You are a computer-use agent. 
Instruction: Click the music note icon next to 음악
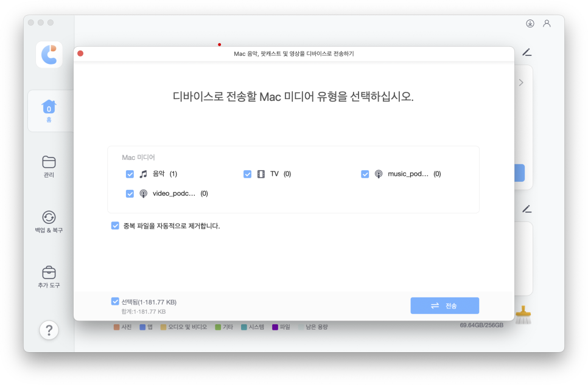click(x=143, y=174)
